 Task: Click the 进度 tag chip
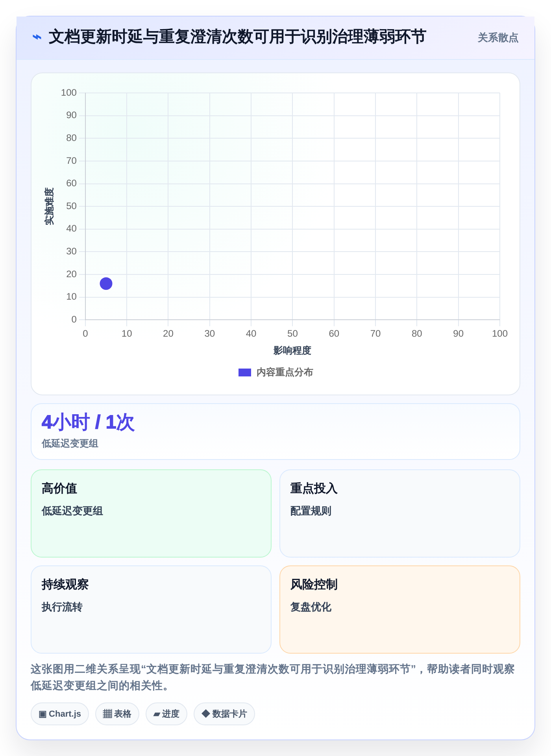[x=166, y=714]
